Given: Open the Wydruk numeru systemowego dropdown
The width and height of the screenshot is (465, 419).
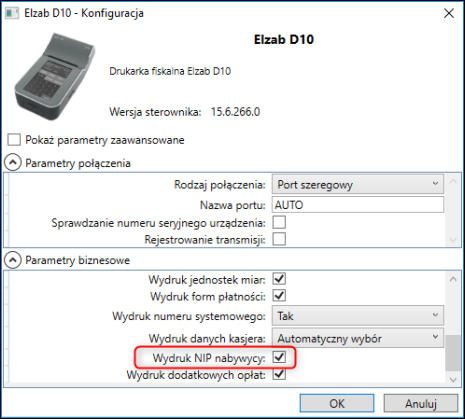Looking at the screenshot, I should 358,316.
